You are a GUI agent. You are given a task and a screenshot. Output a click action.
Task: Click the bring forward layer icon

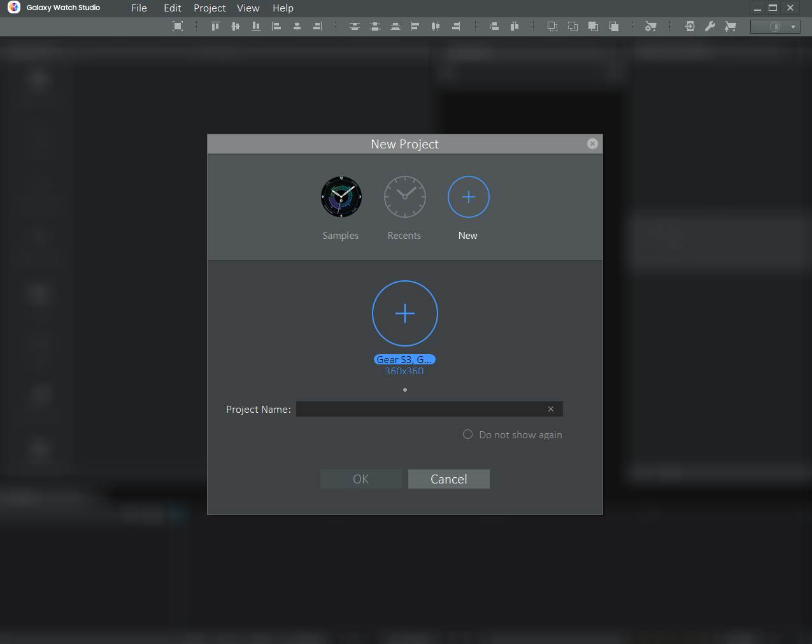(x=552, y=26)
